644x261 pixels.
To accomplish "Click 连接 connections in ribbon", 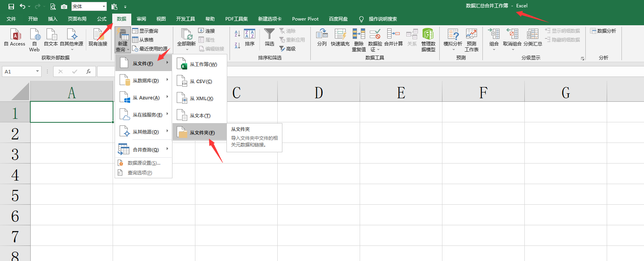I will pyautogui.click(x=207, y=31).
